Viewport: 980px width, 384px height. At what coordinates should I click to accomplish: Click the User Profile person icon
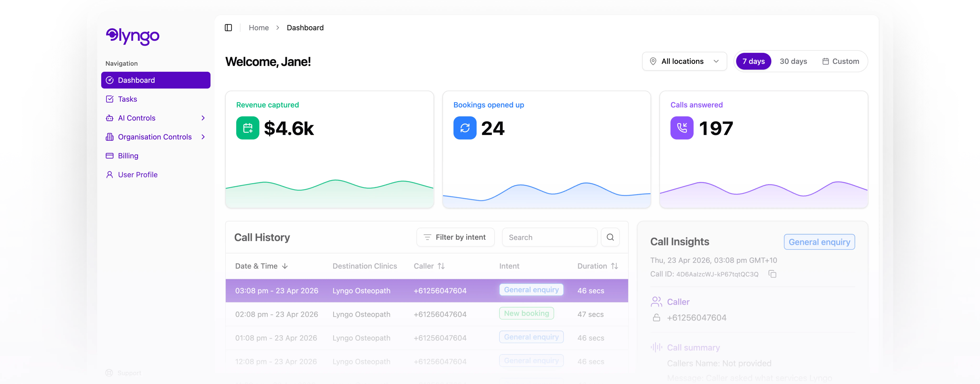110,175
